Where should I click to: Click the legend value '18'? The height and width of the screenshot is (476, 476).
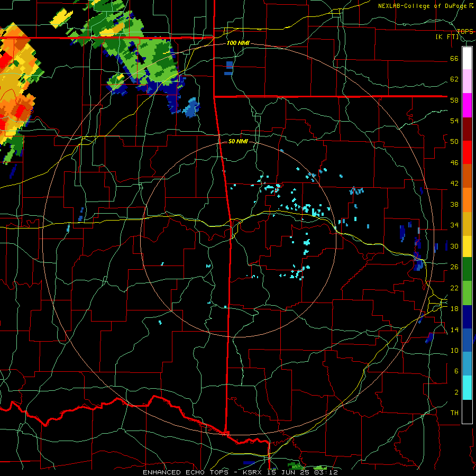454,309
